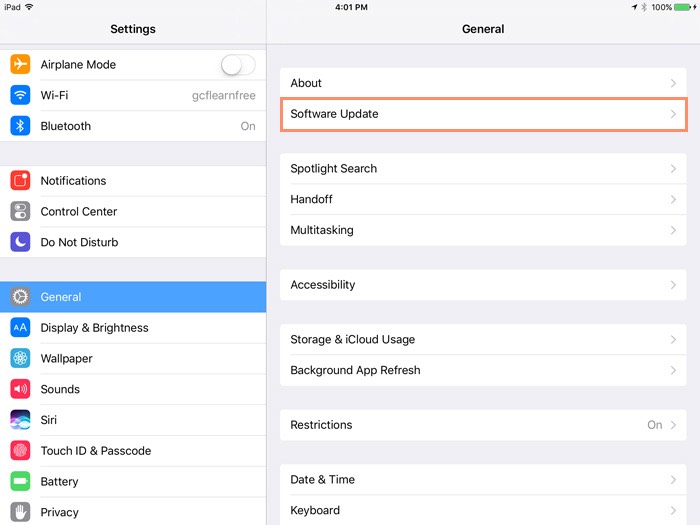Tap the Bluetooth icon in sidebar
The image size is (700, 525).
(x=20, y=126)
